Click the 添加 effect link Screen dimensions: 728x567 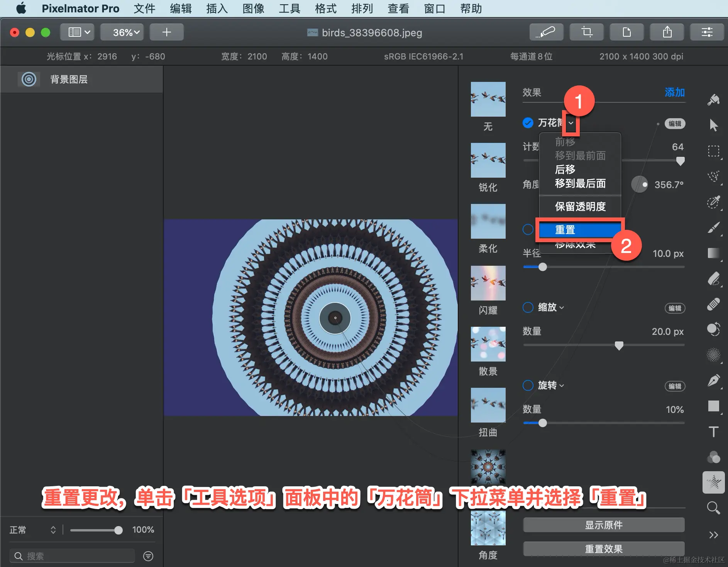pyautogui.click(x=675, y=92)
